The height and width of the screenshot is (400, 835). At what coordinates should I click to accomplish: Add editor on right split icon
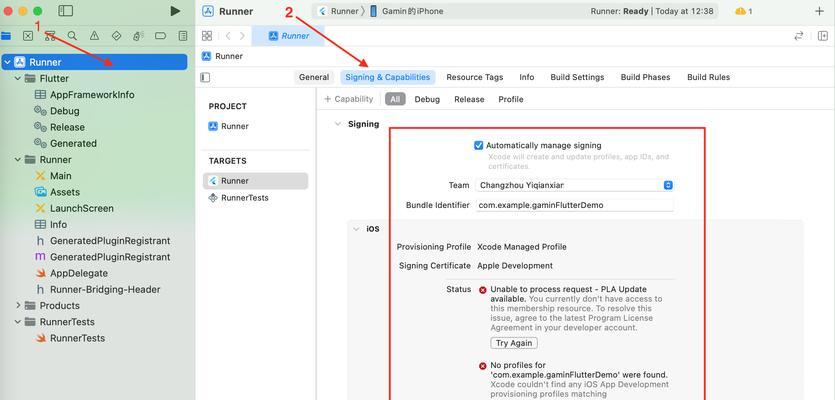(x=823, y=36)
